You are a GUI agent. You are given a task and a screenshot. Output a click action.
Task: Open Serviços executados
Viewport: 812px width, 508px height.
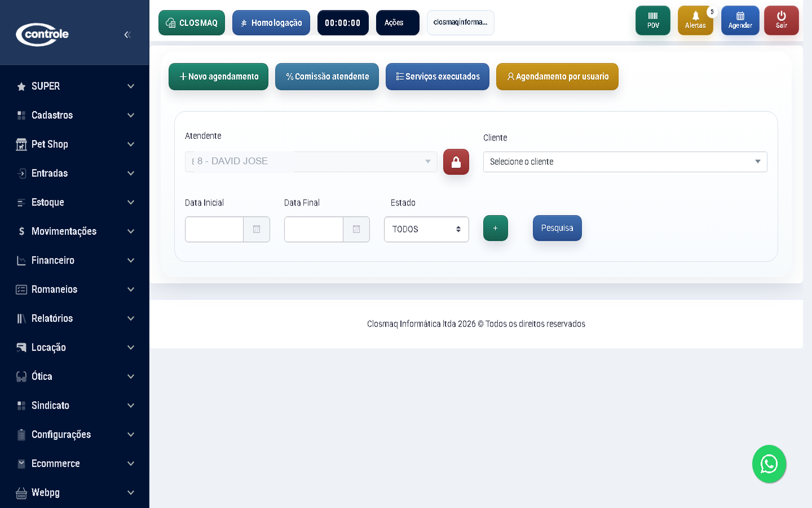tap(437, 77)
